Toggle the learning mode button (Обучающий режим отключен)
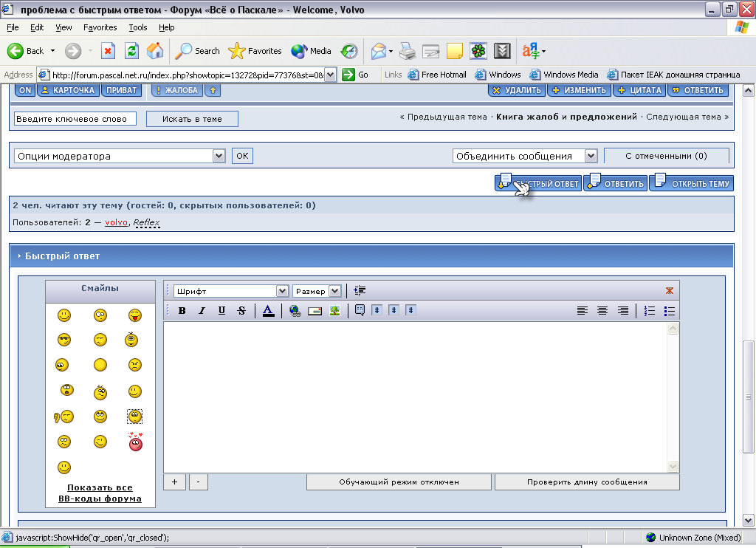Viewport: 756px width, 548px height. (399, 482)
